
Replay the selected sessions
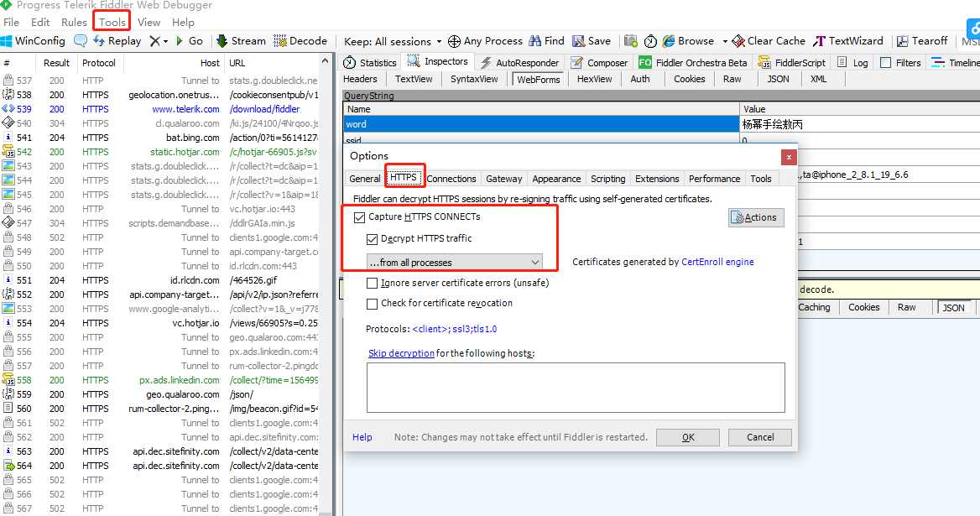117,41
